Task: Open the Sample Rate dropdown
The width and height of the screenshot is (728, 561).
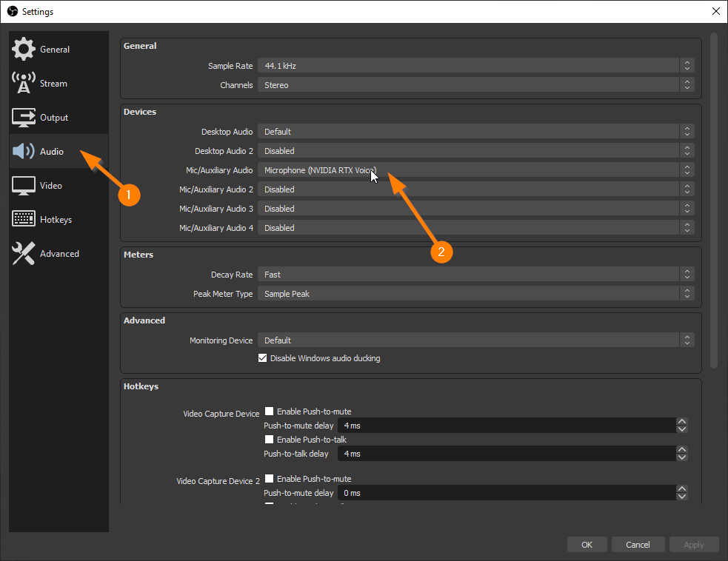Action: coord(476,65)
